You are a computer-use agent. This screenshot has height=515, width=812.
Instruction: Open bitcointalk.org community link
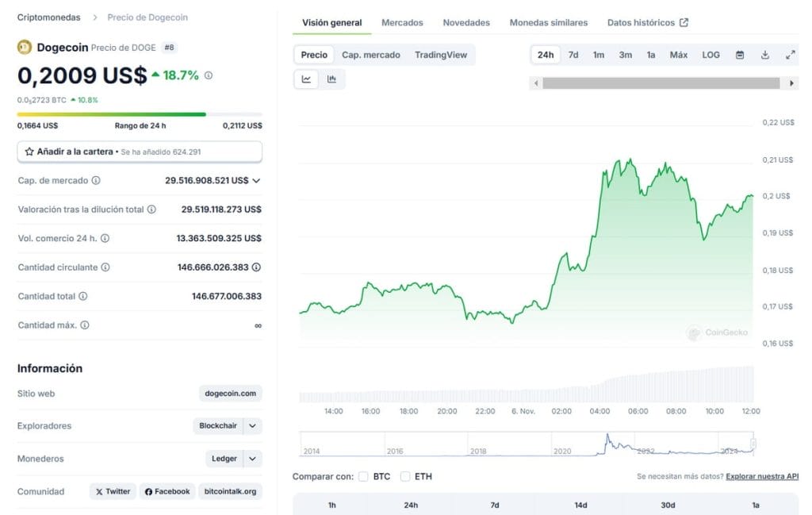click(230, 491)
